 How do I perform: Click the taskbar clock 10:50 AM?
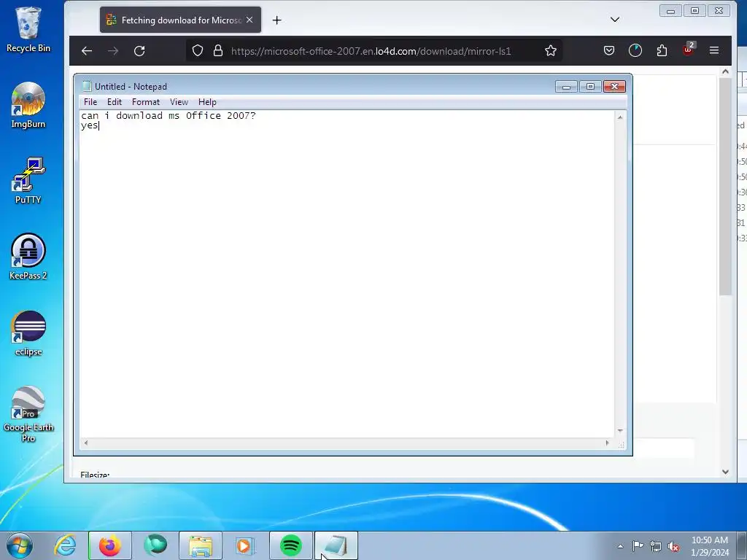[x=709, y=540]
